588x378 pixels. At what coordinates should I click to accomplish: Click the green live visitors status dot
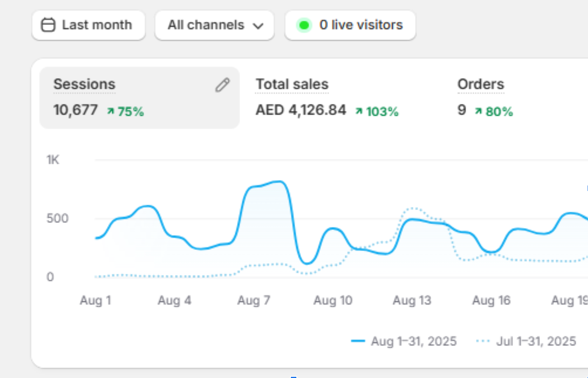pyautogui.click(x=304, y=25)
